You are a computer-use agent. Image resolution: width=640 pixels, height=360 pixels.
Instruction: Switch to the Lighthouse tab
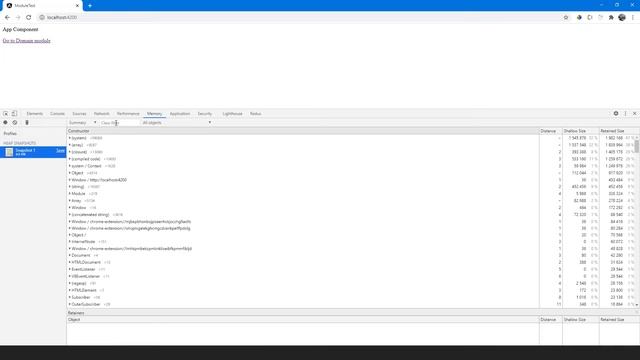click(x=233, y=113)
